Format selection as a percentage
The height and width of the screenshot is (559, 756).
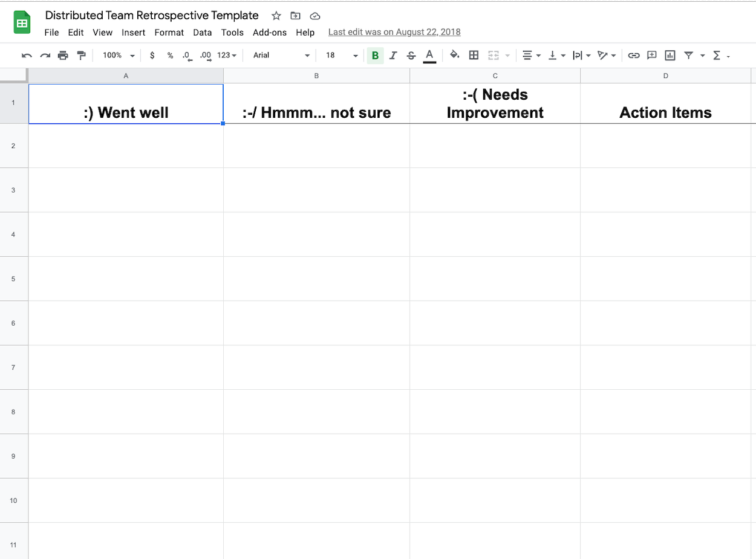[169, 55]
